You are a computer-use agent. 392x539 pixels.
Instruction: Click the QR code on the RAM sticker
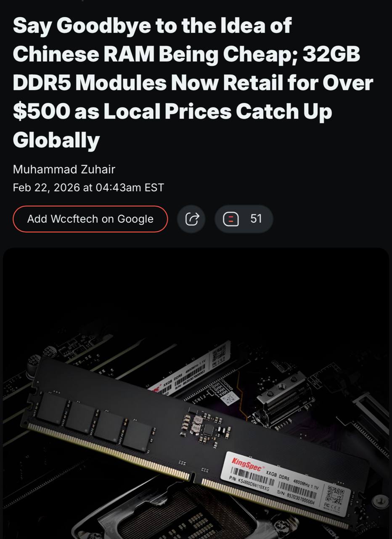[335, 494]
